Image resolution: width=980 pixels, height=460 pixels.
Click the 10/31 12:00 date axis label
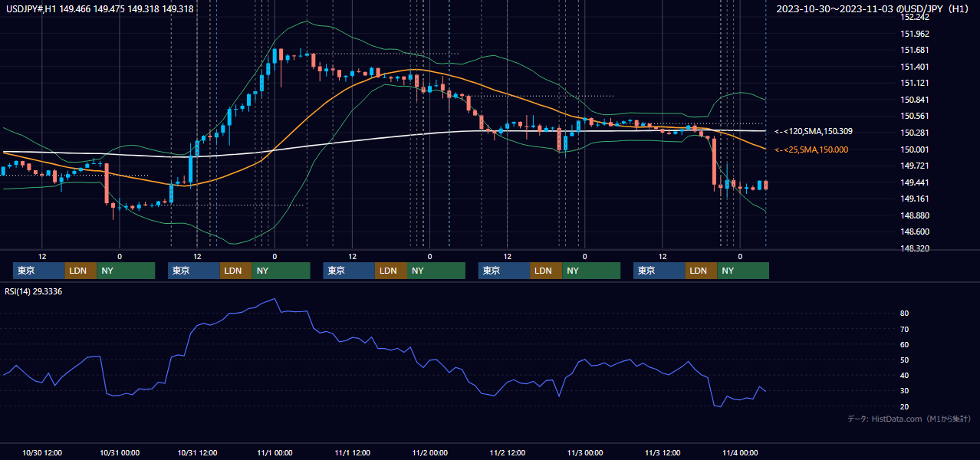pyautogui.click(x=197, y=453)
